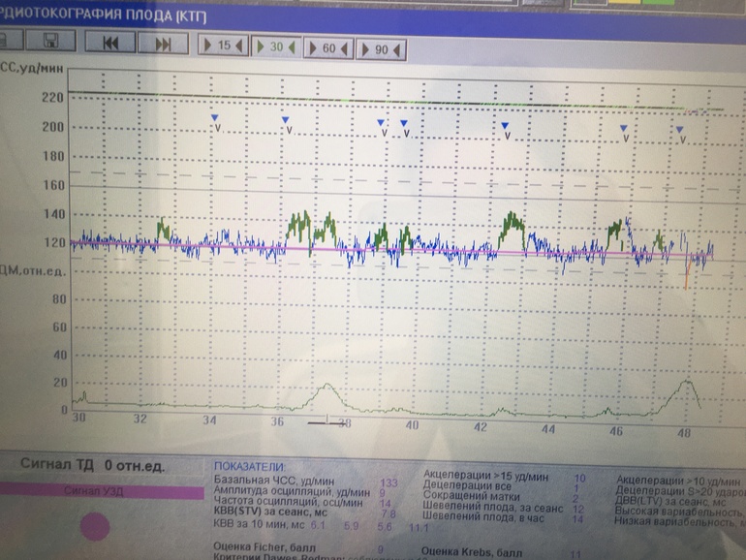Select the pink Сигнал УЗД bar
Image resolution: width=746 pixels, height=560 pixels.
pos(94,492)
